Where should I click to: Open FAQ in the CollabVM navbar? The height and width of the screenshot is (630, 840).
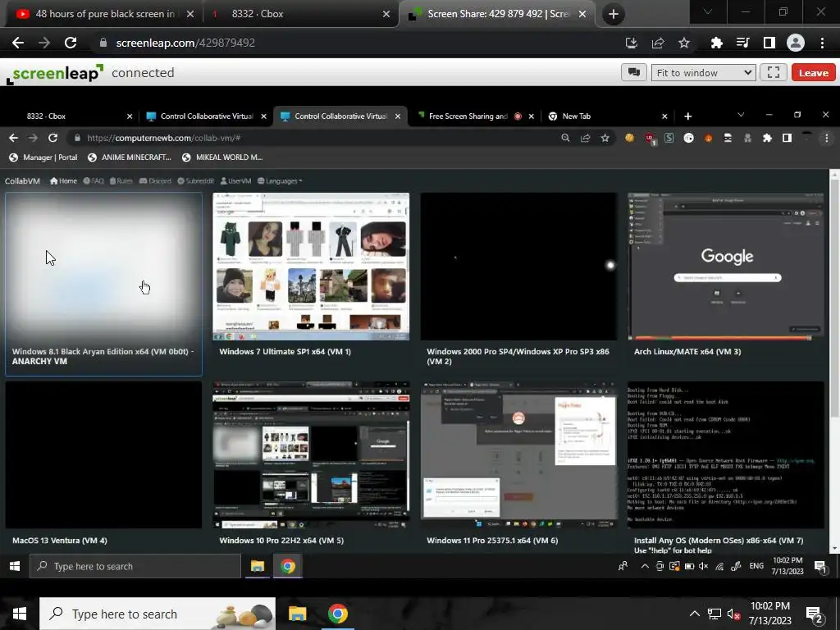[94, 181]
